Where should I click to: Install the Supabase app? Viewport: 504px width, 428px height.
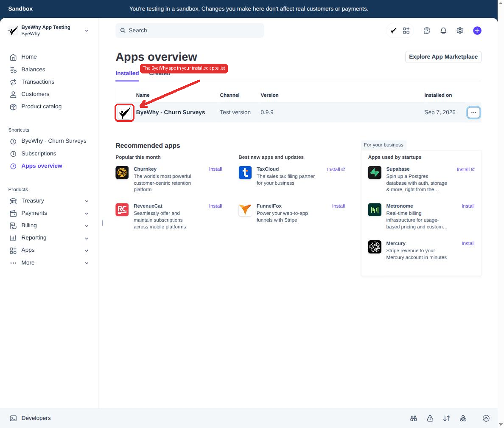coord(465,169)
